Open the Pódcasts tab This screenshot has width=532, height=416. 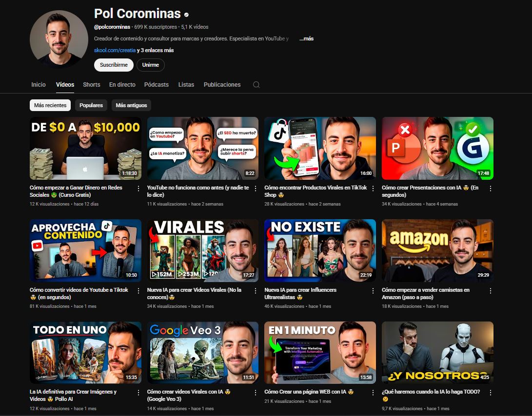click(x=156, y=84)
